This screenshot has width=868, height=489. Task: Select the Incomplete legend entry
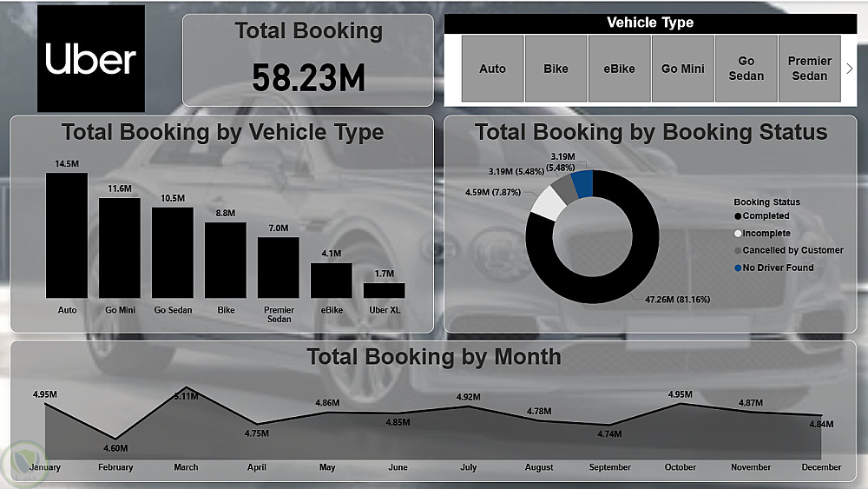(762, 233)
